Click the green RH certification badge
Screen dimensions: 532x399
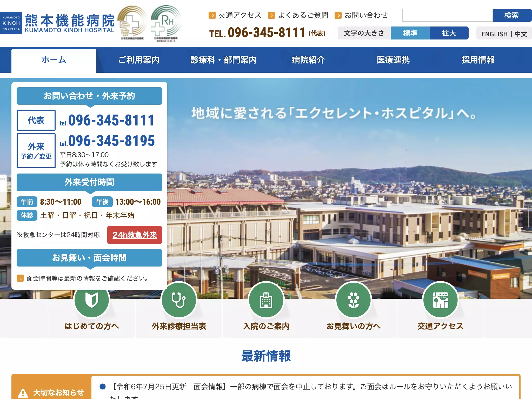[166, 23]
